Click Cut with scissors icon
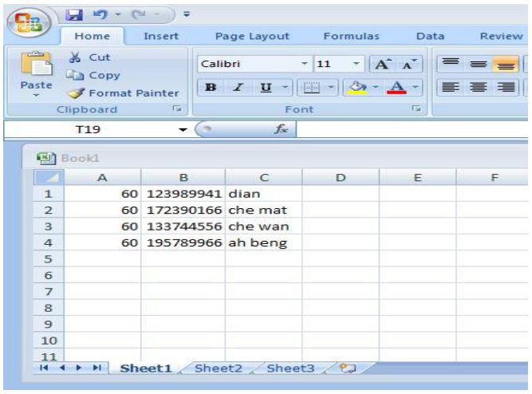Screen dimensions: 532x394 [89, 57]
